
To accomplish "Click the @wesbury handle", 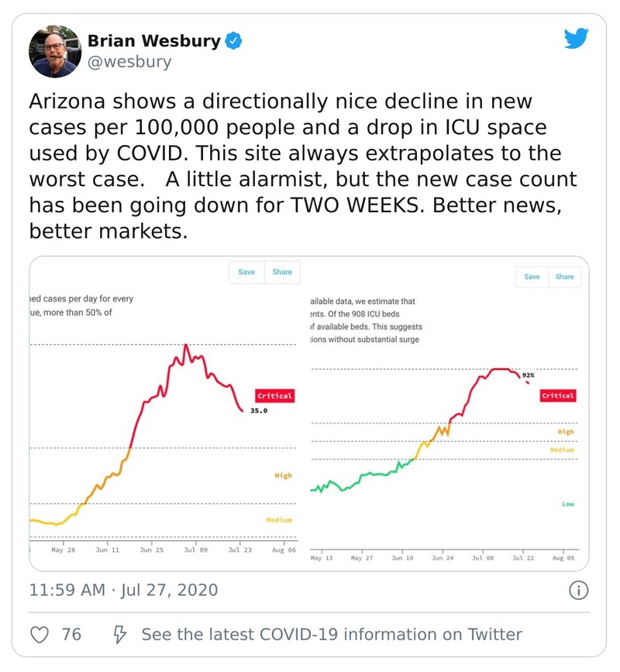I will (x=129, y=62).
